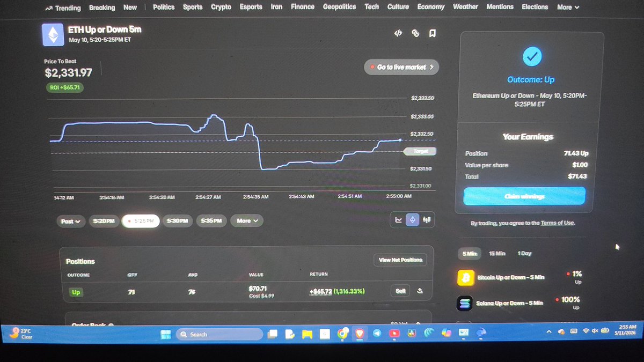Open the Breaking category
The height and width of the screenshot is (362, 644).
click(x=102, y=8)
